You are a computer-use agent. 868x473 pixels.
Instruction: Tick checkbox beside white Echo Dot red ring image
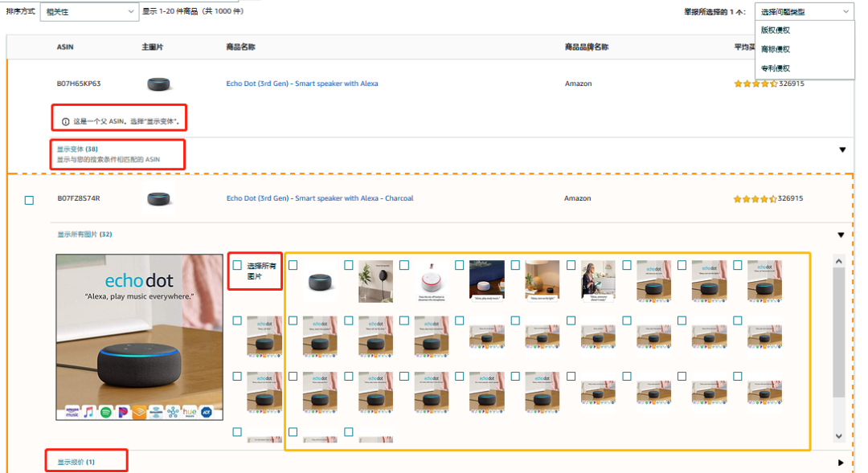tap(404, 265)
